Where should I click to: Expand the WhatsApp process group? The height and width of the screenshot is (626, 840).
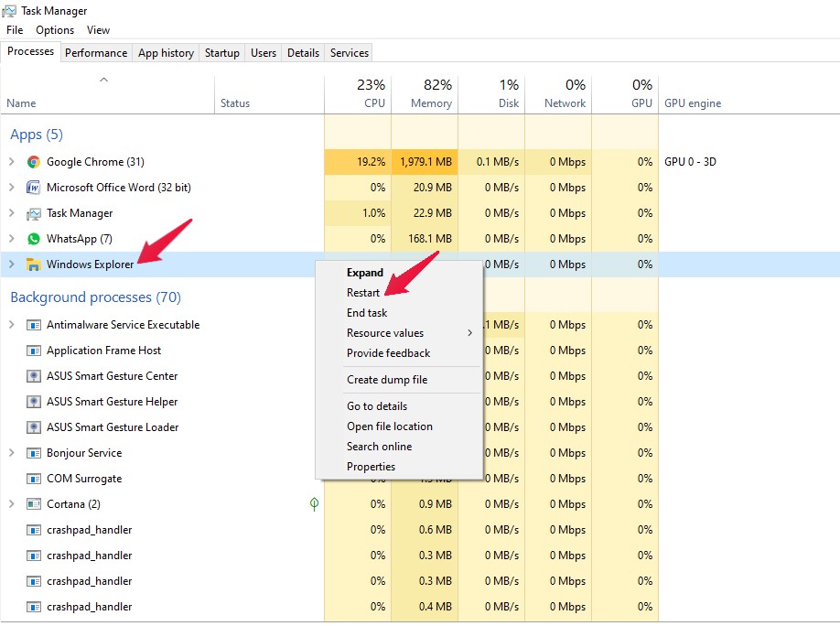[12, 239]
